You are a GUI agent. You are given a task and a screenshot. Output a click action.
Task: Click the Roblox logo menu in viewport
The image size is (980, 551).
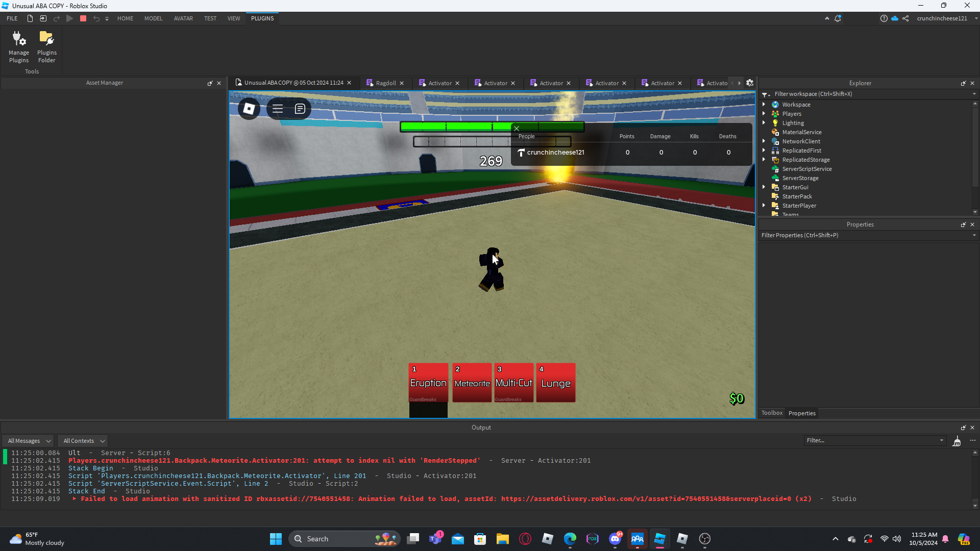click(249, 109)
